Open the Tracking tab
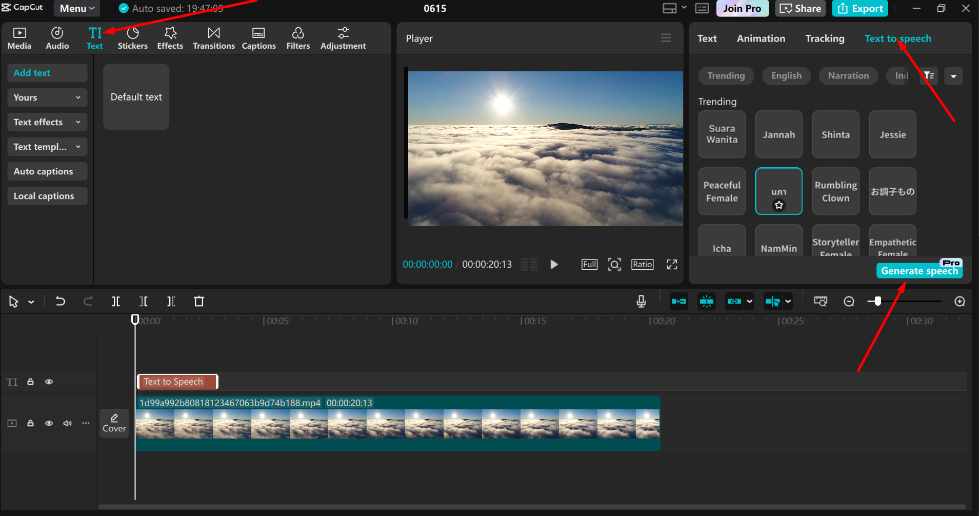 [824, 38]
